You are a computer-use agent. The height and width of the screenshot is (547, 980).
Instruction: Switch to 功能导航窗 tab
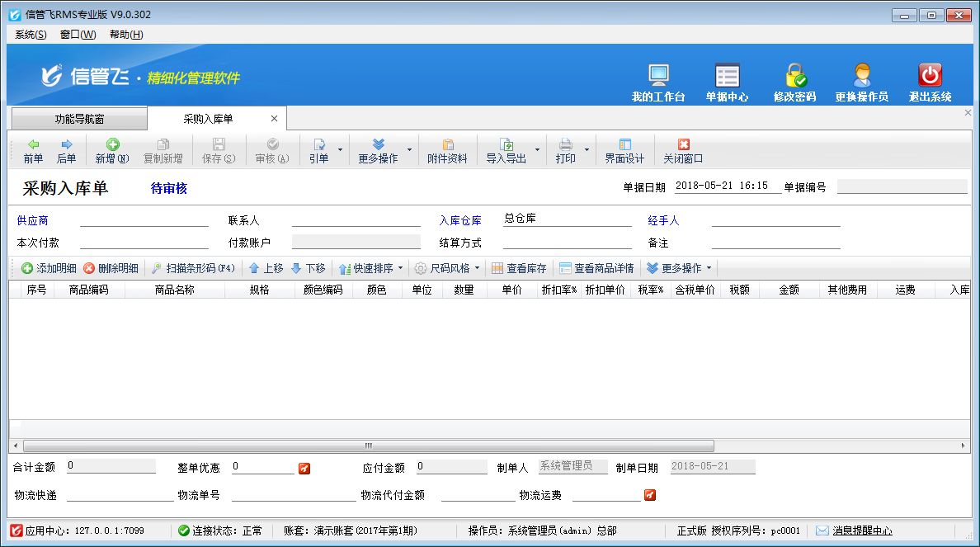pos(79,119)
